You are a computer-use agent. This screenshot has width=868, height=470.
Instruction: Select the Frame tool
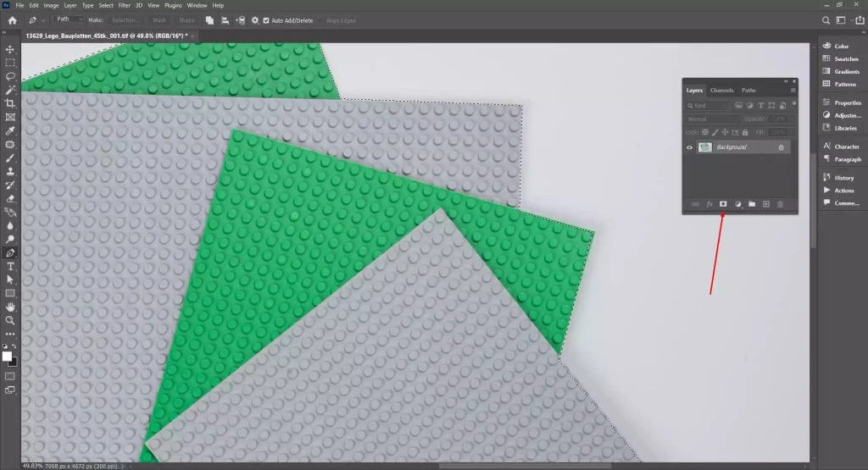click(x=10, y=117)
